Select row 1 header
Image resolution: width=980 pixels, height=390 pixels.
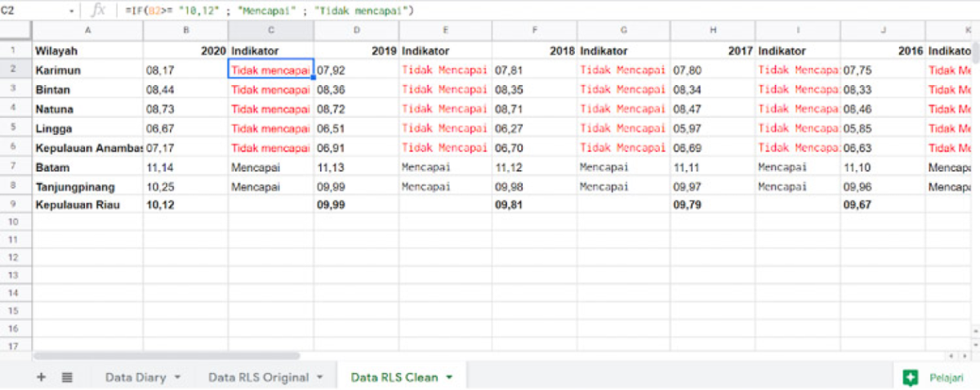[x=16, y=51]
